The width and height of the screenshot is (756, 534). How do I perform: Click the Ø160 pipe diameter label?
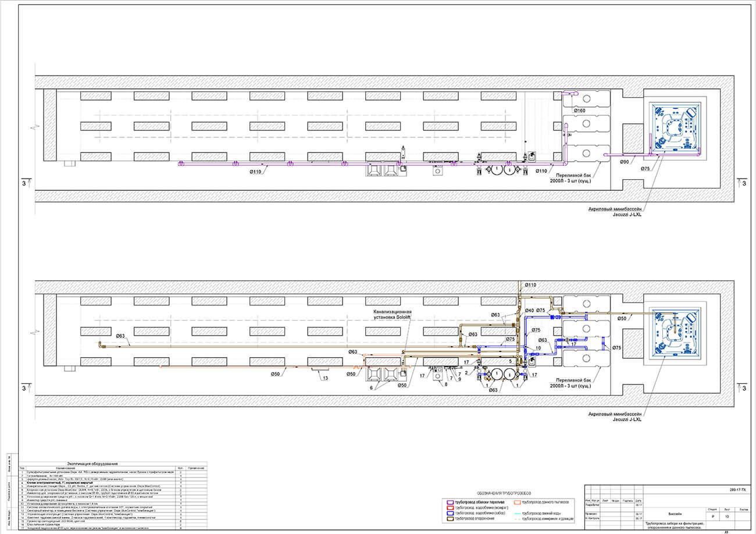579,111
